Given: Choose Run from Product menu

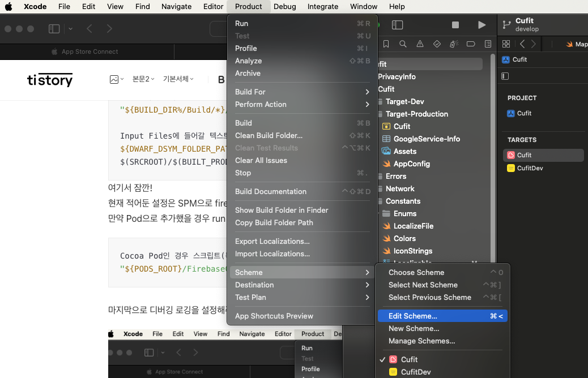Looking at the screenshot, I should coord(302,23).
